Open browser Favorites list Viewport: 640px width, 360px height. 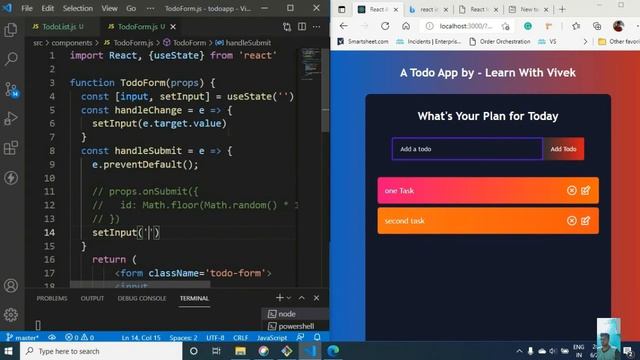(x=576, y=26)
